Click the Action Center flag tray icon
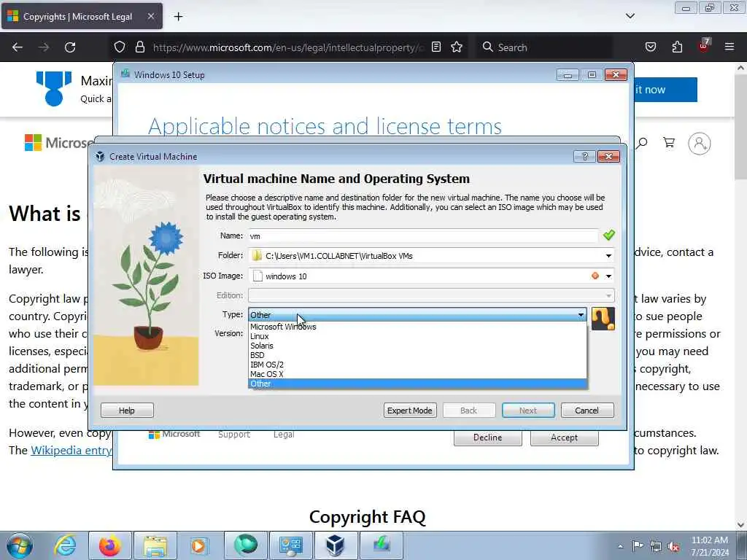 [638, 545]
